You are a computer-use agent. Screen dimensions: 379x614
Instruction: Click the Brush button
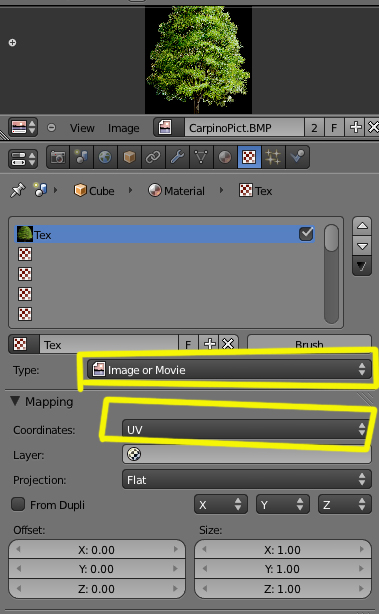[309, 344]
